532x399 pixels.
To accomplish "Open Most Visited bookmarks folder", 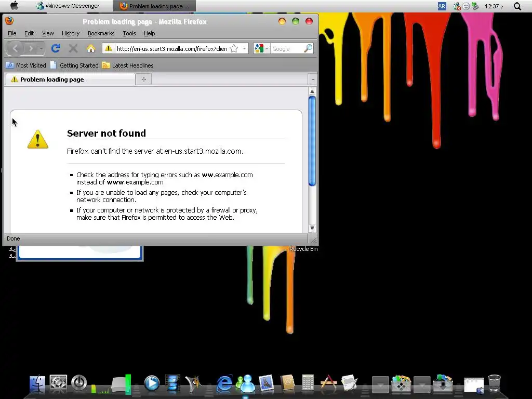I will click(x=26, y=65).
